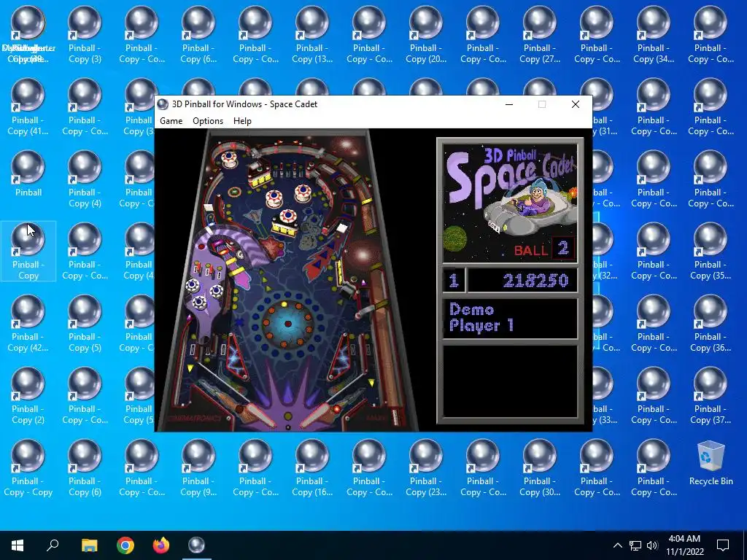Open taskbar Search
Image resolution: width=747 pixels, height=560 pixels.
pos(53,545)
